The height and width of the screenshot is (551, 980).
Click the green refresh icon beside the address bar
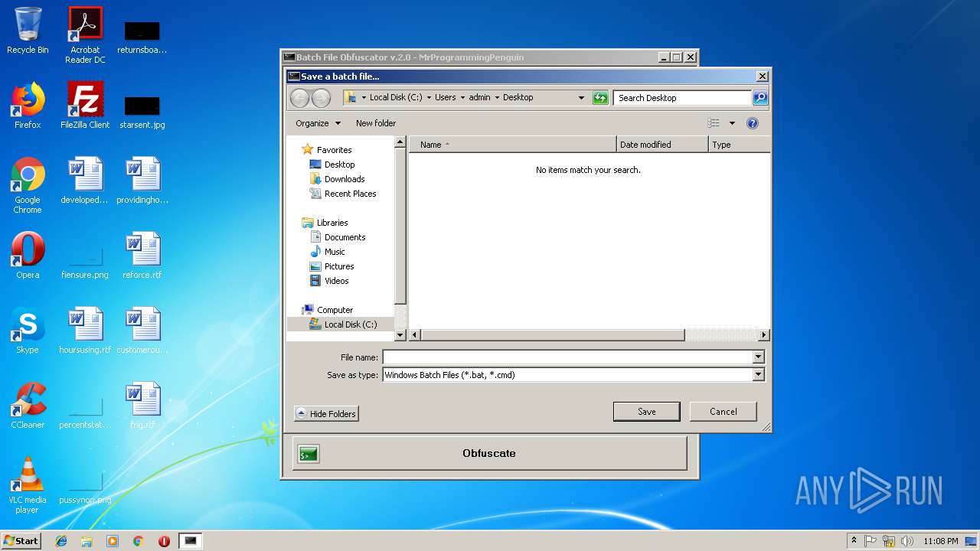pos(600,98)
